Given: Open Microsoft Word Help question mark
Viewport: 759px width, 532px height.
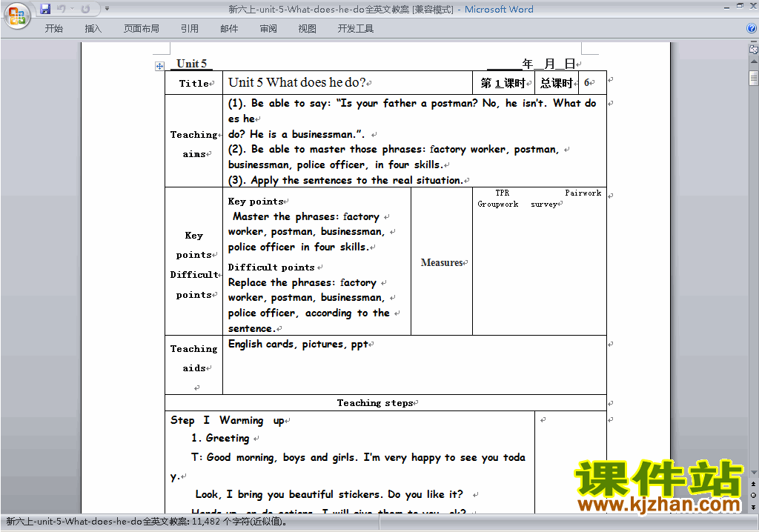Looking at the screenshot, I should pos(752,29).
